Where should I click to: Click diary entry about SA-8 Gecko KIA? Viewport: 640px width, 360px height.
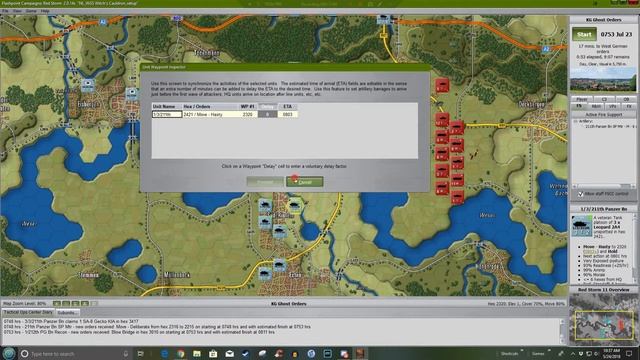click(x=71, y=322)
